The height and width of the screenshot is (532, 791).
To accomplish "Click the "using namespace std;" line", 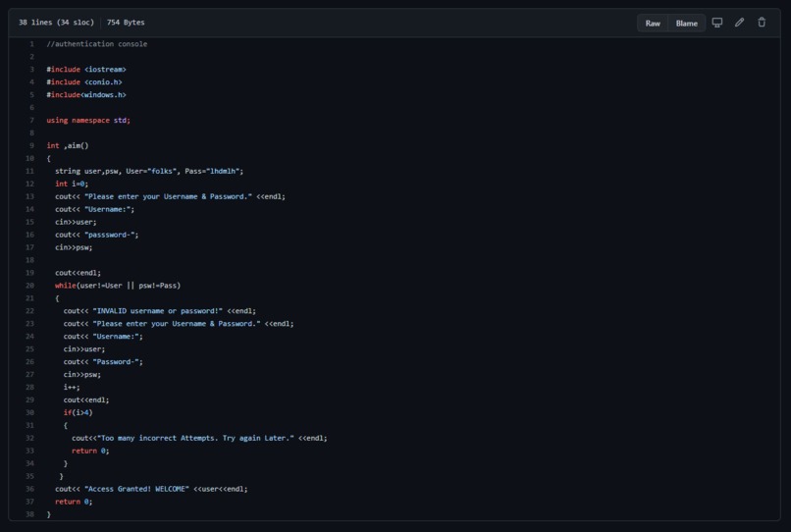I will pos(88,120).
